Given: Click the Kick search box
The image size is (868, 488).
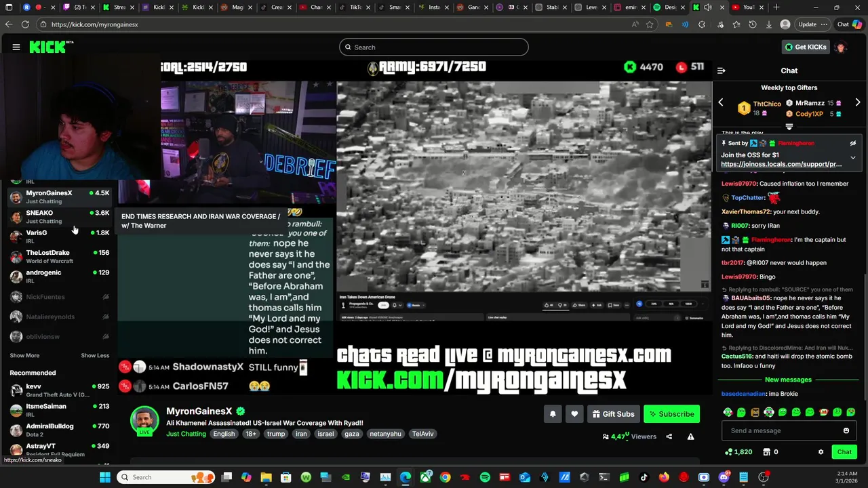Looking at the screenshot, I should 434,47.
